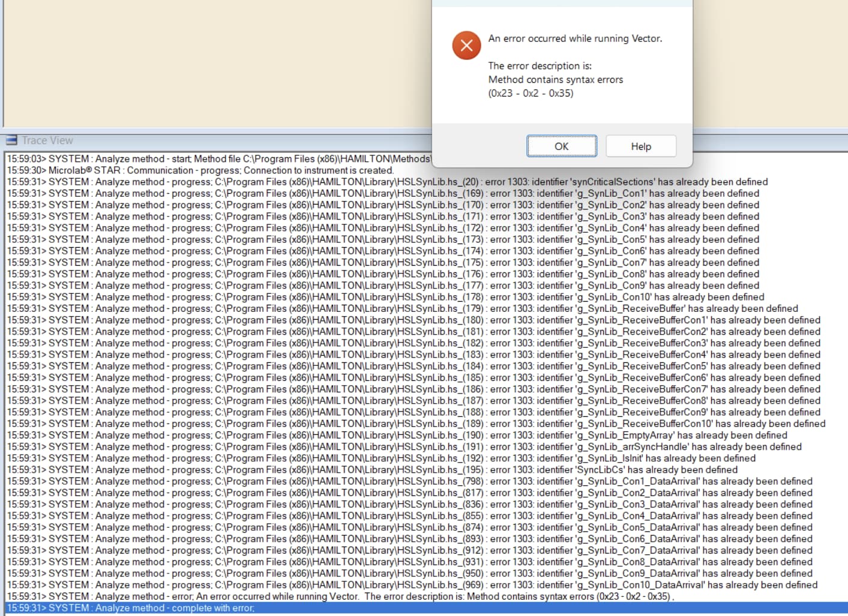This screenshot has height=616, width=848.
Task: Select trace line for 'g_SynLib_ReceiveBufferCon3'
Action: 413,343
